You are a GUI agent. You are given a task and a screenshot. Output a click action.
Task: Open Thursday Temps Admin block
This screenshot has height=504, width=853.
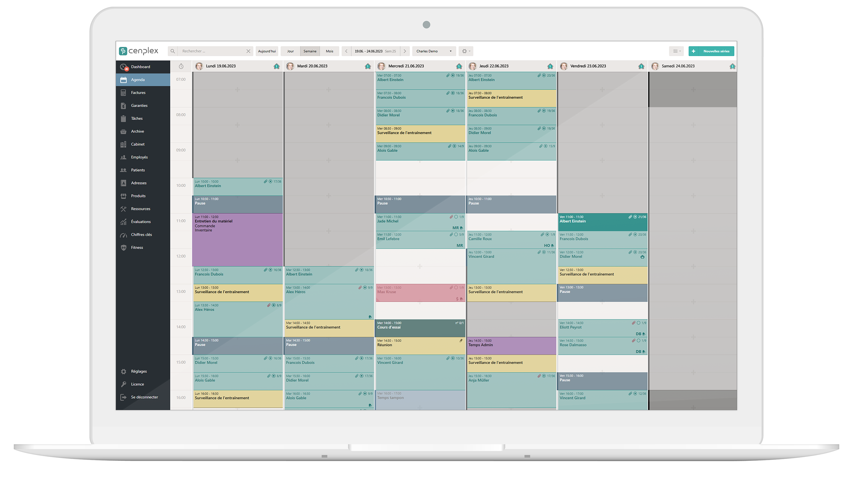tap(511, 346)
